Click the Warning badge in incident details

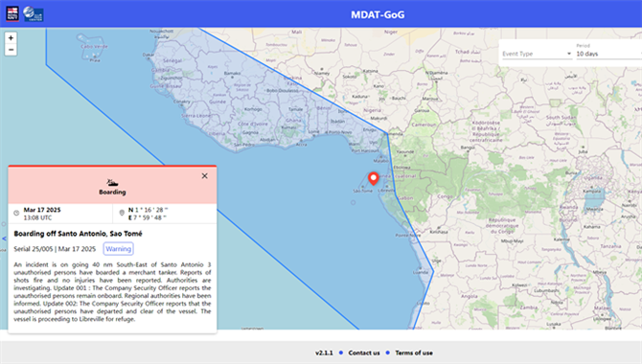(x=118, y=248)
